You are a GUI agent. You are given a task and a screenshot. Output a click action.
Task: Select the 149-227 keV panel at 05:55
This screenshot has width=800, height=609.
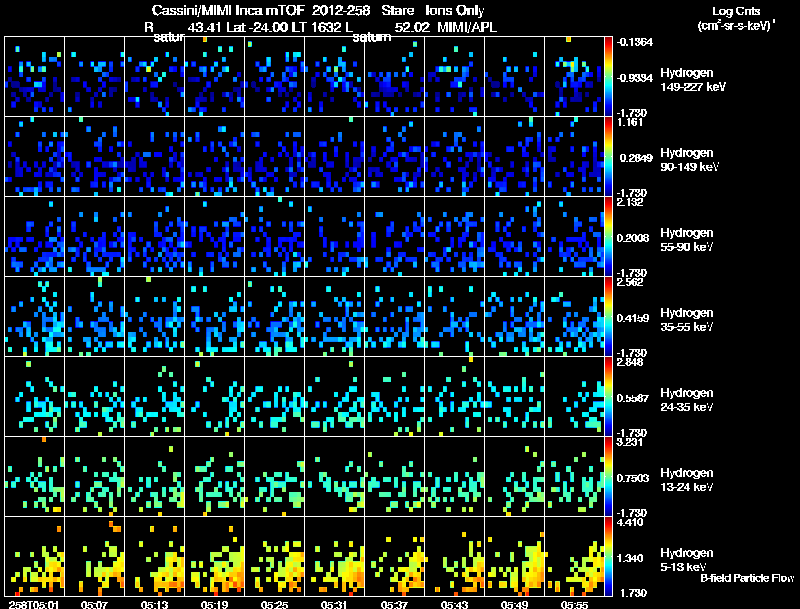click(574, 77)
